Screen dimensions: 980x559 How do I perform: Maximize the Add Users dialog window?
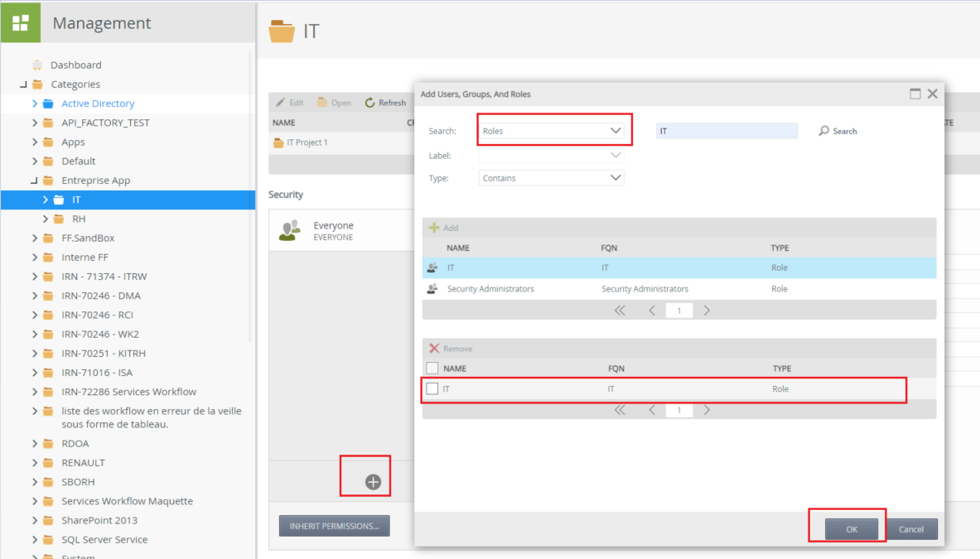coord(915,94)
